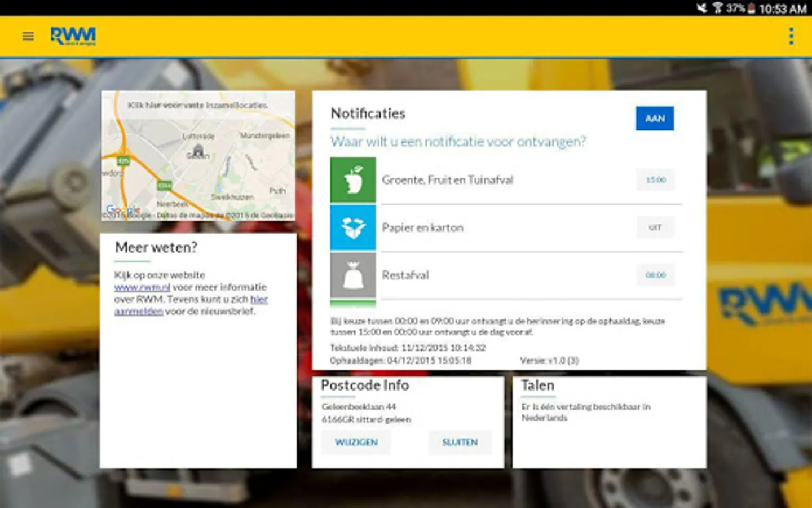Tap the blue Papier en karton icon
Screen dimensions: 812x508
click(353, 227)
